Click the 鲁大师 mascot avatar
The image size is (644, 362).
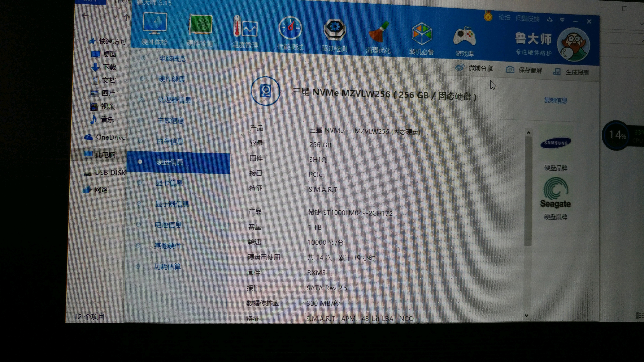point(573,45)
